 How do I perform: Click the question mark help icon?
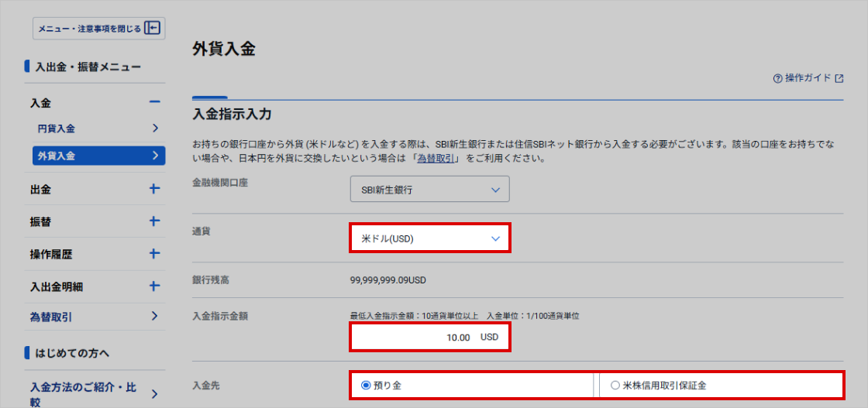point(777,78)
